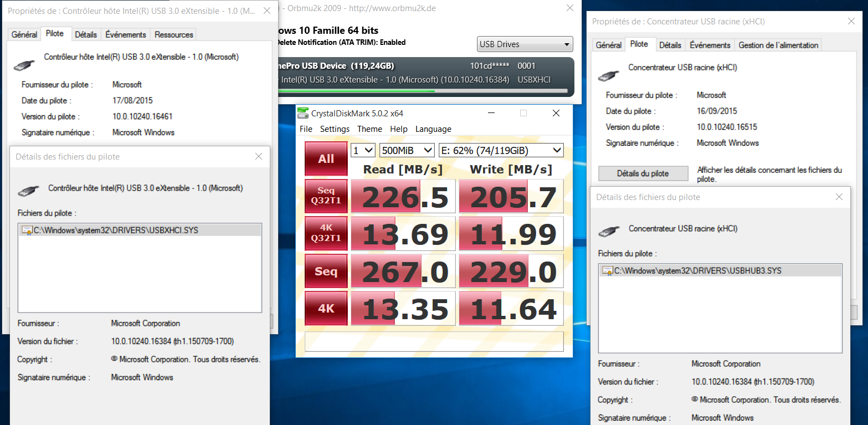Start the Seq Q32T1 benchmark
868x425 pixels.
(326, 196)
